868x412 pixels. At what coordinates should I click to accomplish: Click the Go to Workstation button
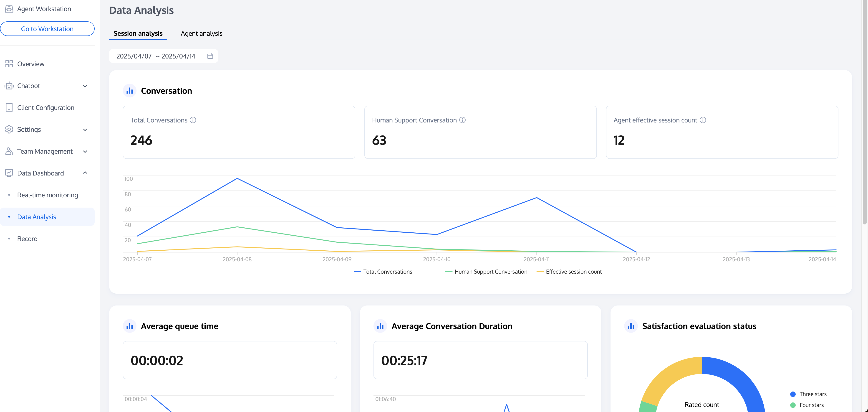click(47, 29)
